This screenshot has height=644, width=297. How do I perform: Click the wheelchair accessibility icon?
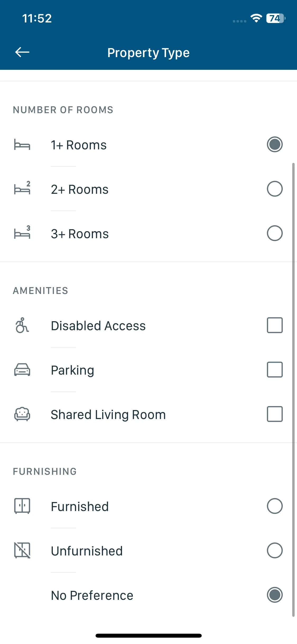pyautogui.click(x=22, y=325)
